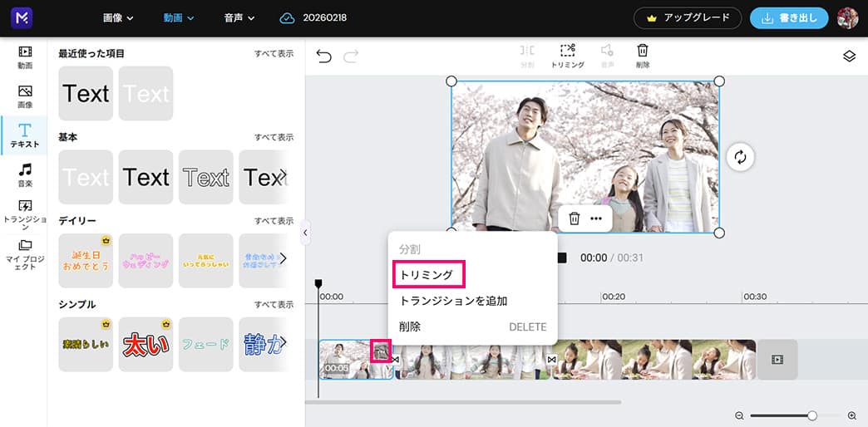868x427 pixels.
Task: Click the timeline horizontal scrollbar
Action: pos(463,402)
